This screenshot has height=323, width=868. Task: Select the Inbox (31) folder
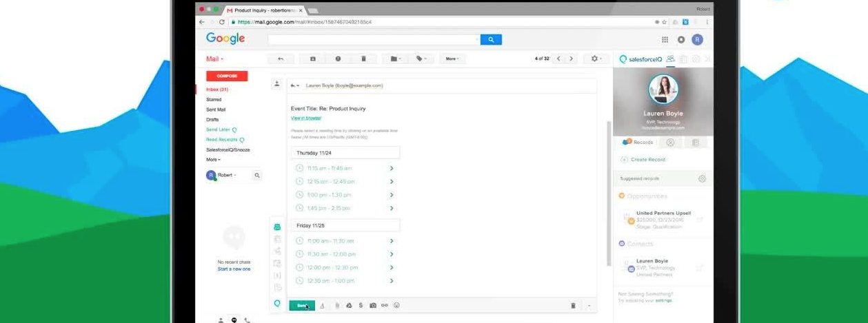tap(217, 90)
